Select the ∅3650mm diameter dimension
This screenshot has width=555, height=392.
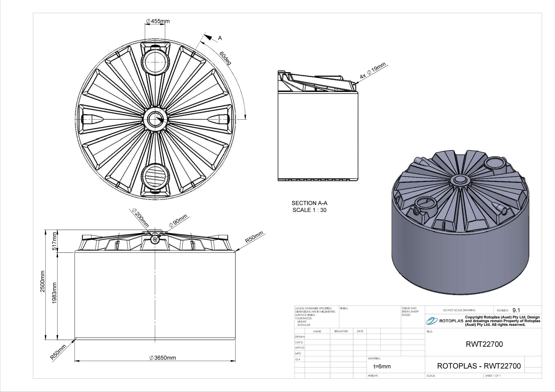[162, 358]
